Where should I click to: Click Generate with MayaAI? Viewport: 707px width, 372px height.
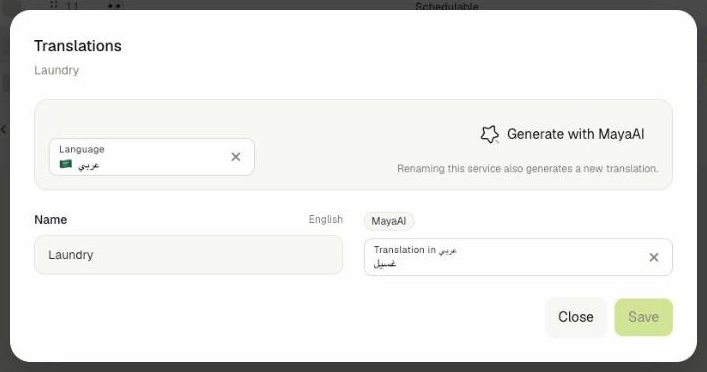(562, 134)
